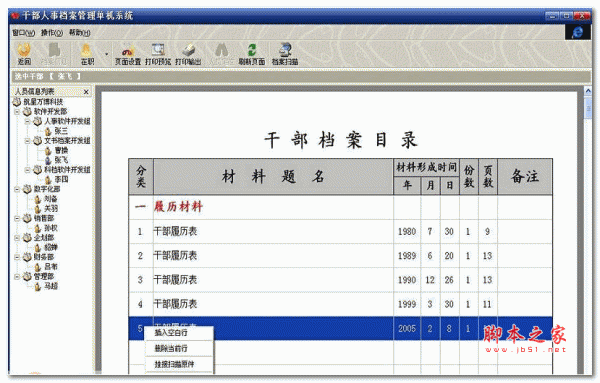Click the scroll-up arrow of the document scrollbar

pos(588,91)
